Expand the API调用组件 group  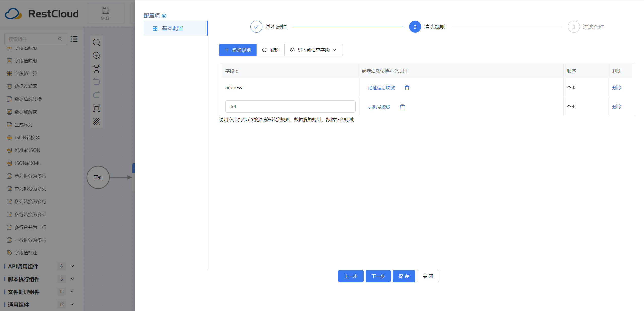[72, 266]
